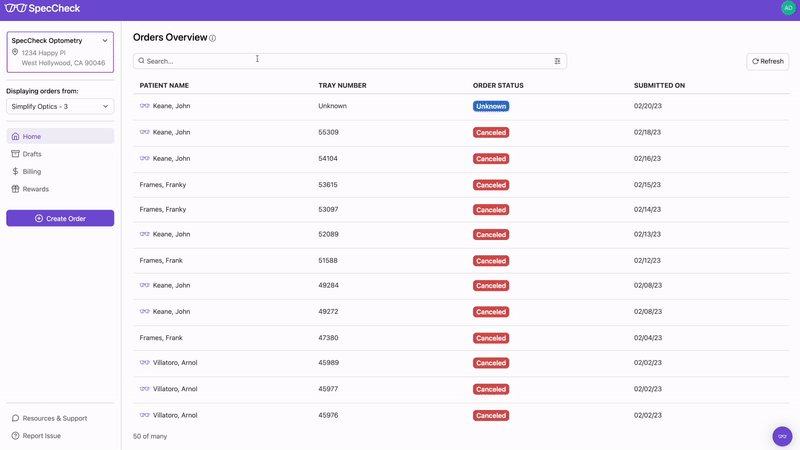Image resolution: width=800 pixels, height=450 pixels.
Task: Click the Orders Overview info icon
Action: coord(213,38)
